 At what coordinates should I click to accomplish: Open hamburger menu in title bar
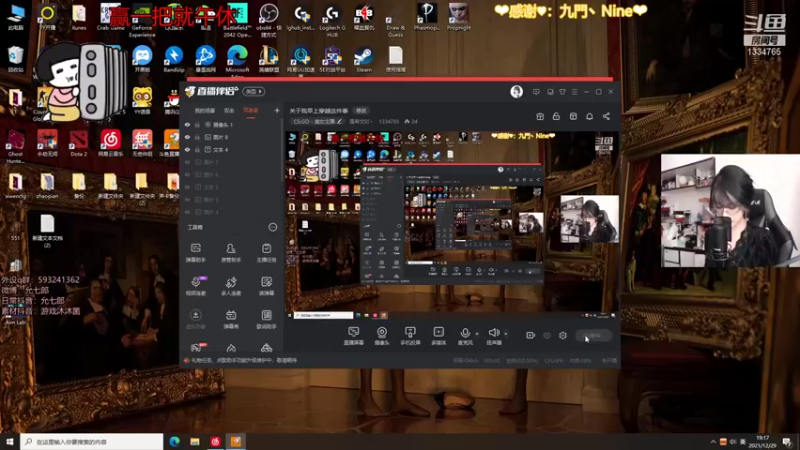click(x=574, y=92)
